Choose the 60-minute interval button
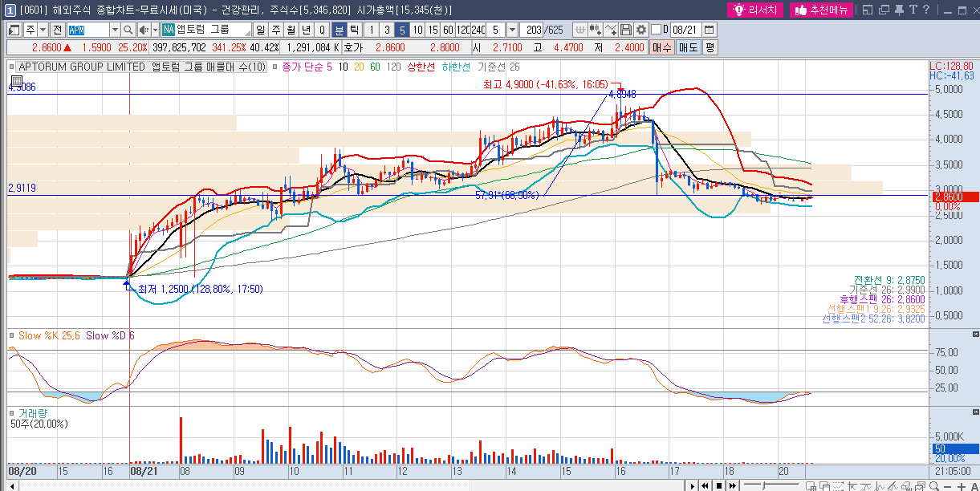Screen dimensions: 980x491 [448, 30]
